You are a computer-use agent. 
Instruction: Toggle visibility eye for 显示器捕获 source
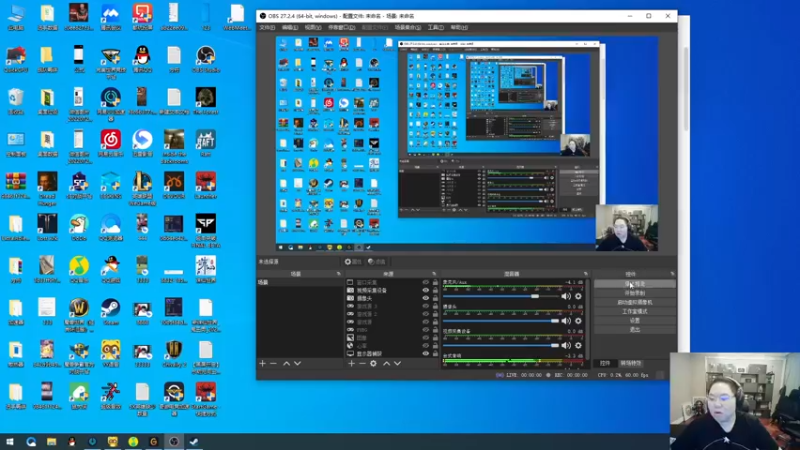(x=426, y=353)
